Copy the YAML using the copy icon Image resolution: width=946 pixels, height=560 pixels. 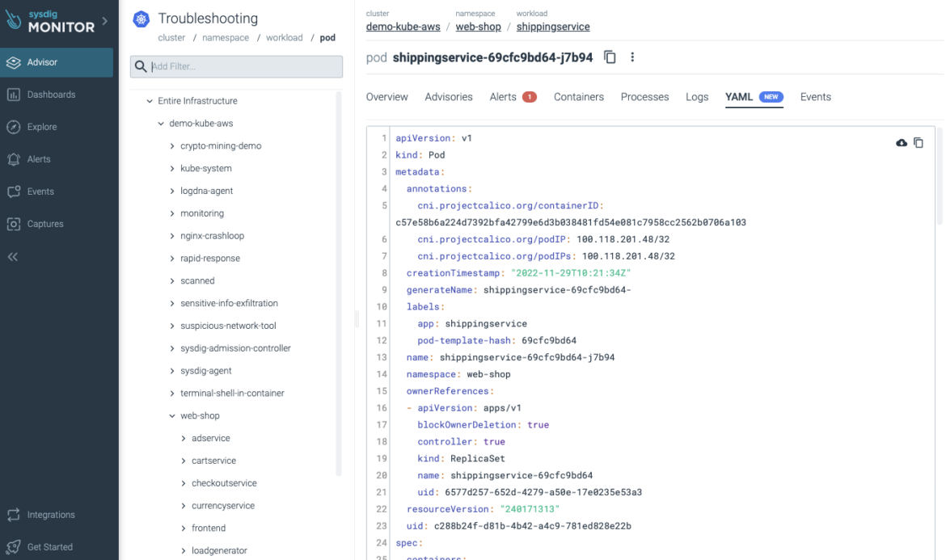(919, 142)
